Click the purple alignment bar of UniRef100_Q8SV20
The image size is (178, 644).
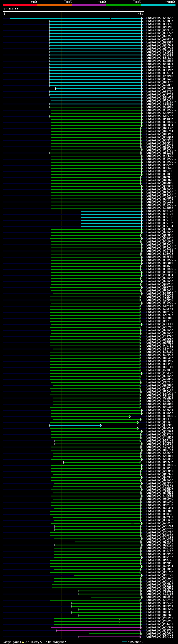pos(98,631)
